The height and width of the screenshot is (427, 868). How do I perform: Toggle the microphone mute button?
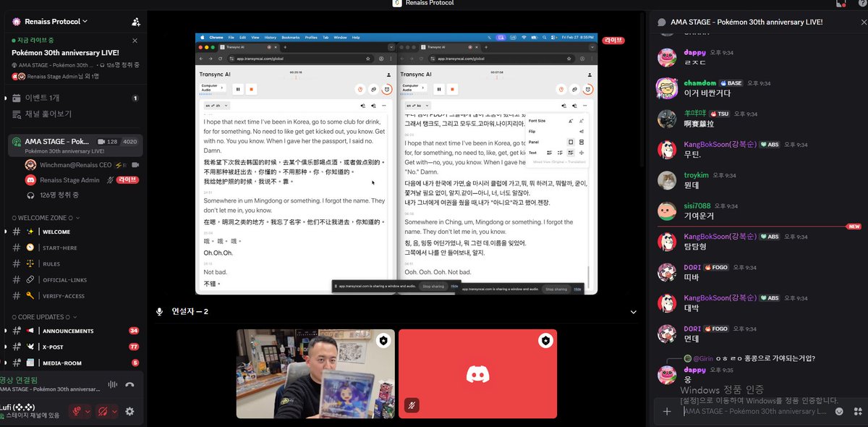click(75, 411)
